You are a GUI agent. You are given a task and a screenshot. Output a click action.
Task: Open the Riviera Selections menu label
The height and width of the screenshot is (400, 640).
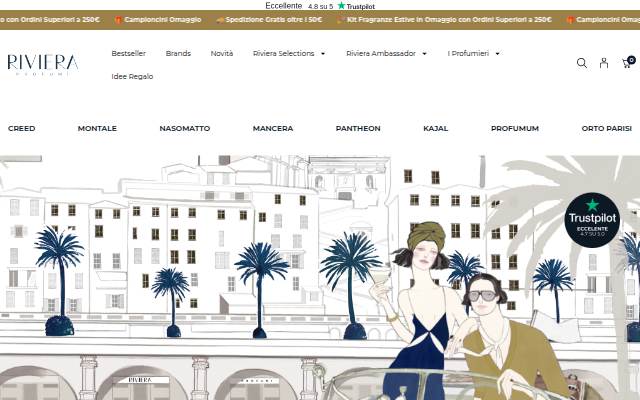coord(284,53)
